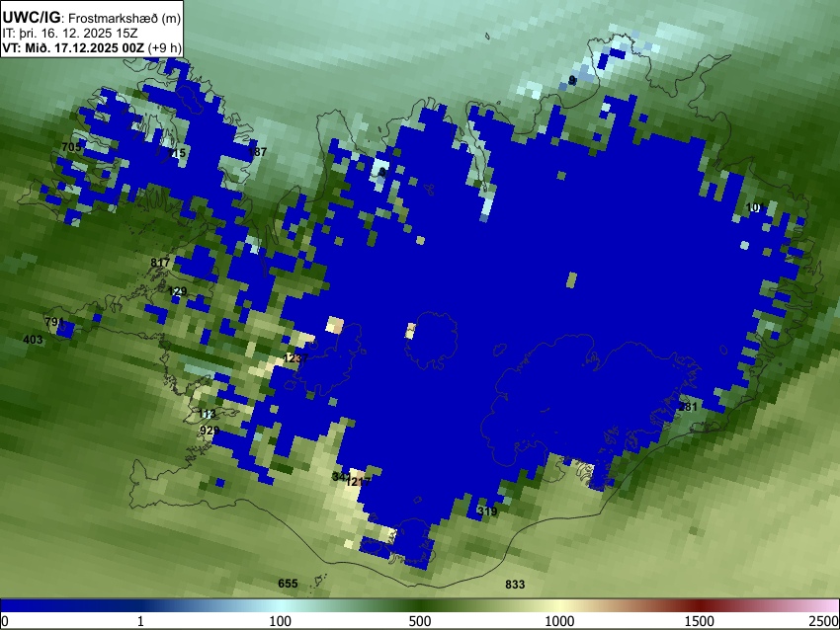Click the map value 1237

(295, 358)
